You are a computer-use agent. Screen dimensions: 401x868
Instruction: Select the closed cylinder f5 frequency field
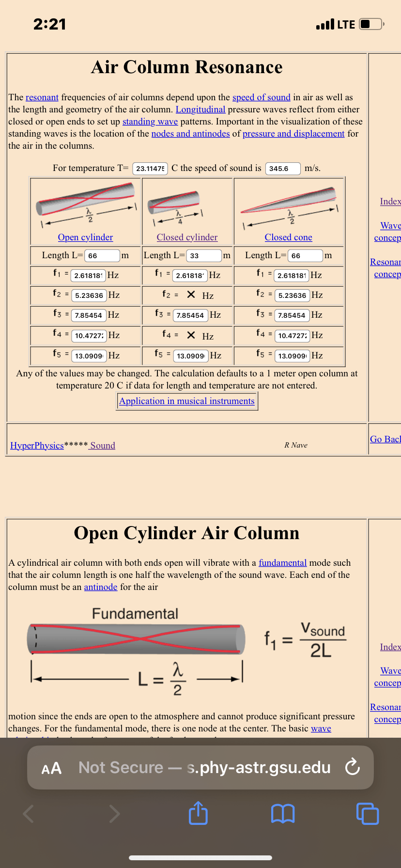pyautogui.click(x=191, y=356)
